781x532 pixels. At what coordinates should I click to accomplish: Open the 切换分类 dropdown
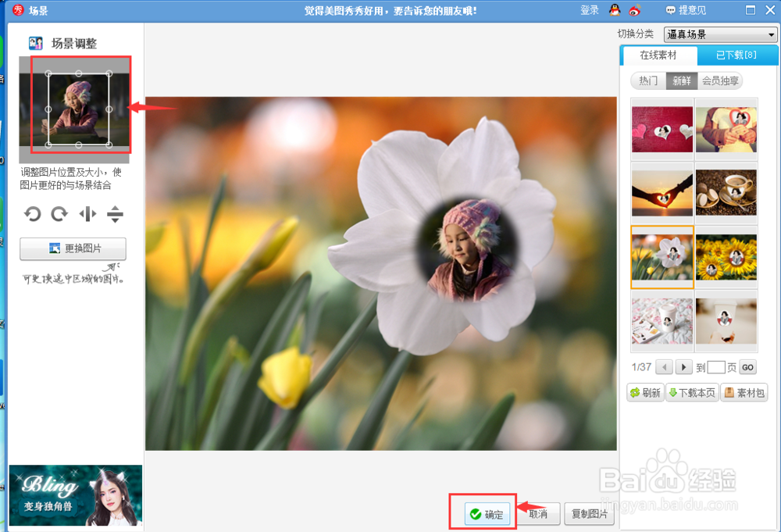pos(720,34)
